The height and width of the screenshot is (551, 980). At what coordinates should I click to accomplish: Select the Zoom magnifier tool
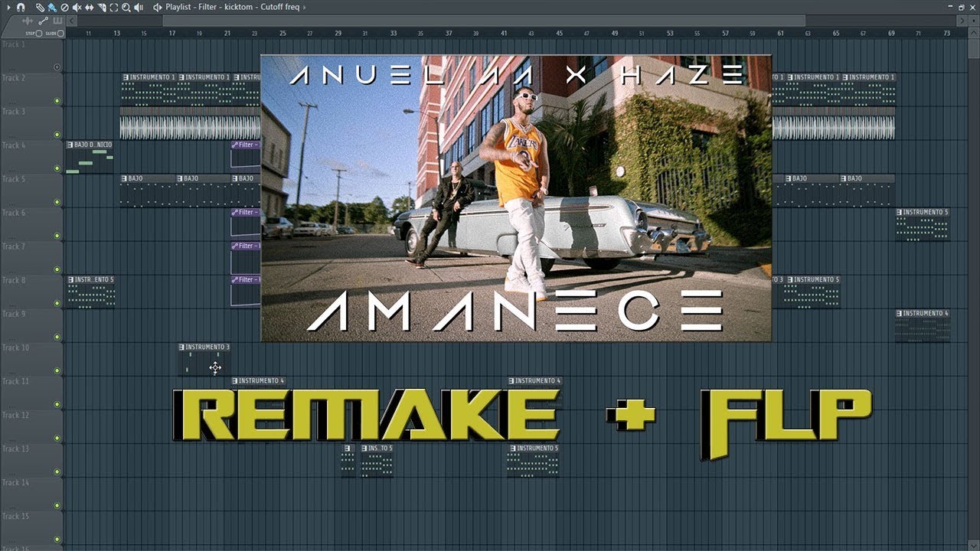[126, 8]
